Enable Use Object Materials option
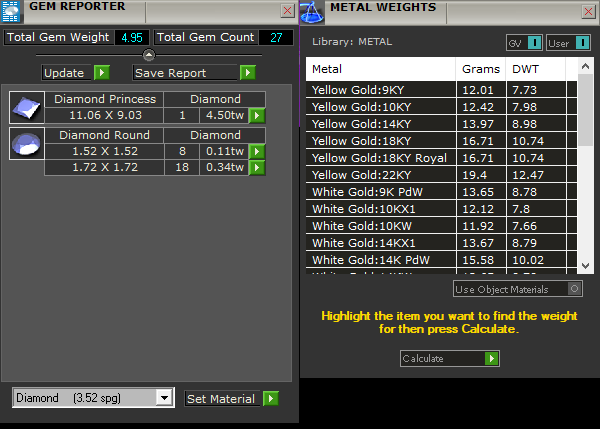 (x=573, y=289)
